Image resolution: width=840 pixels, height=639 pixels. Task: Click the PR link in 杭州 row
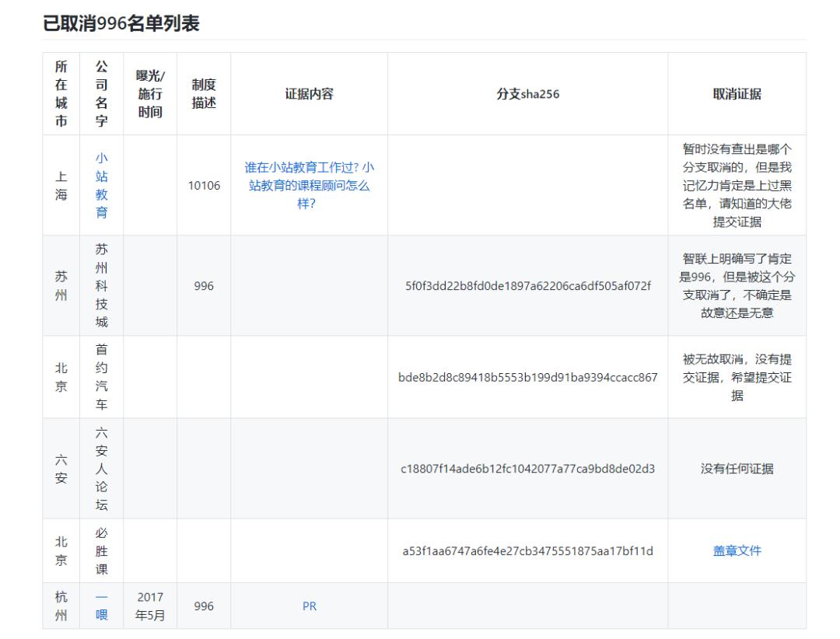pyautogui.click(x=309, y=606)
